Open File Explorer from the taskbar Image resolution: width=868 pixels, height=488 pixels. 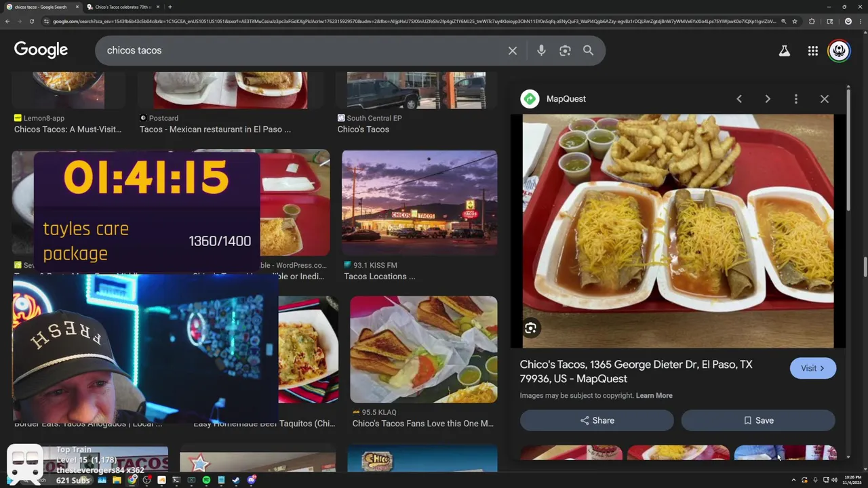117,481
